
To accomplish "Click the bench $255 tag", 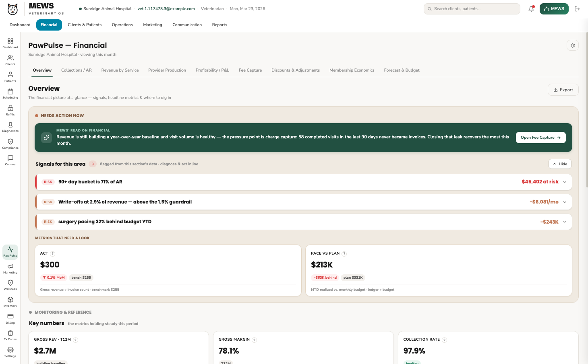I will 81,278.
